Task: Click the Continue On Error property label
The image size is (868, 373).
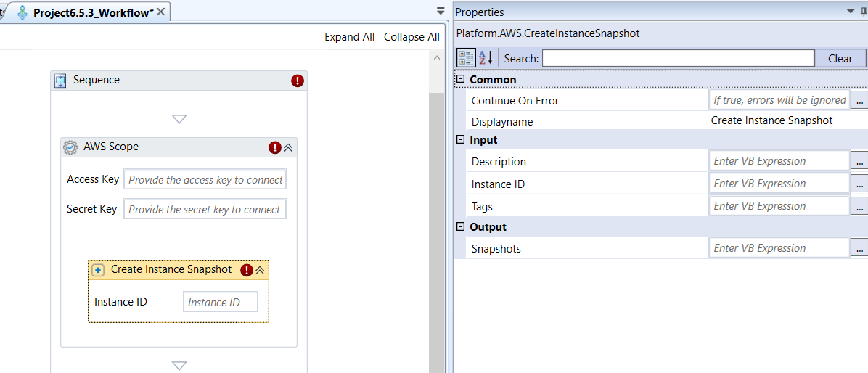Action: 515,101
